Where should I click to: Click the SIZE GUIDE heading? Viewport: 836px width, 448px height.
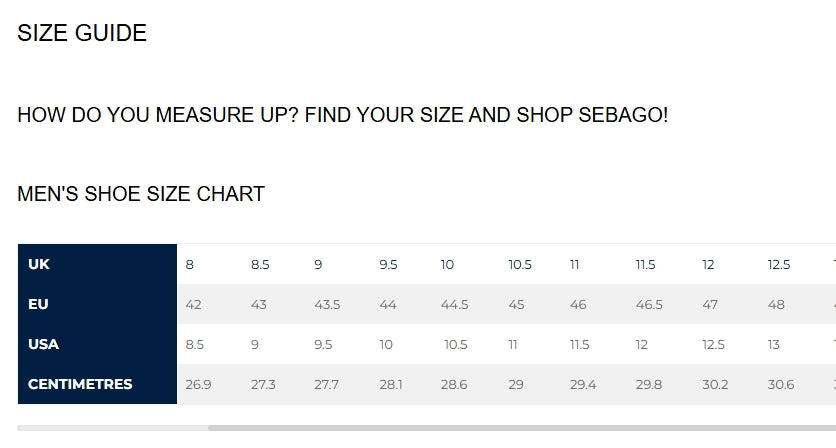point(82,33)
